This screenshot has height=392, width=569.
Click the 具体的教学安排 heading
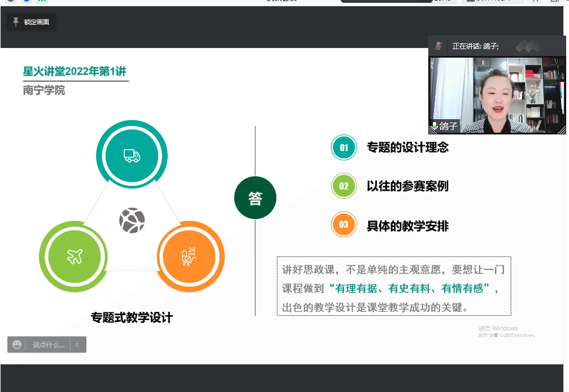(x=407, y=227)
